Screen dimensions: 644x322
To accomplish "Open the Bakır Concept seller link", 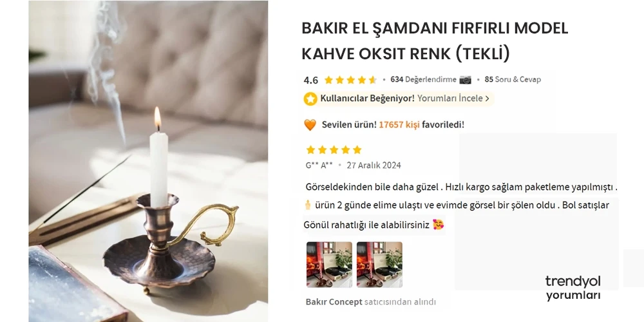I will [334, 302].
